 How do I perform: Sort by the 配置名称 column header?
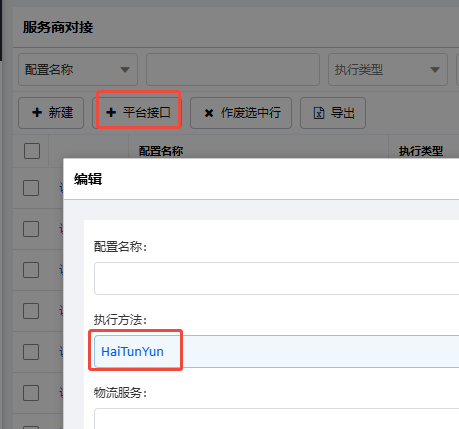[161, 151]
